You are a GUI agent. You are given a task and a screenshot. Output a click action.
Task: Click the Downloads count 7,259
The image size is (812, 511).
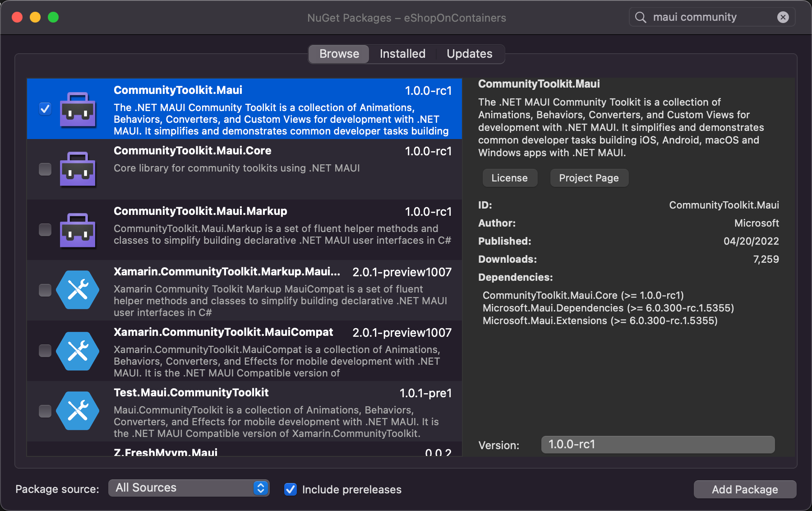coord(766,259)
